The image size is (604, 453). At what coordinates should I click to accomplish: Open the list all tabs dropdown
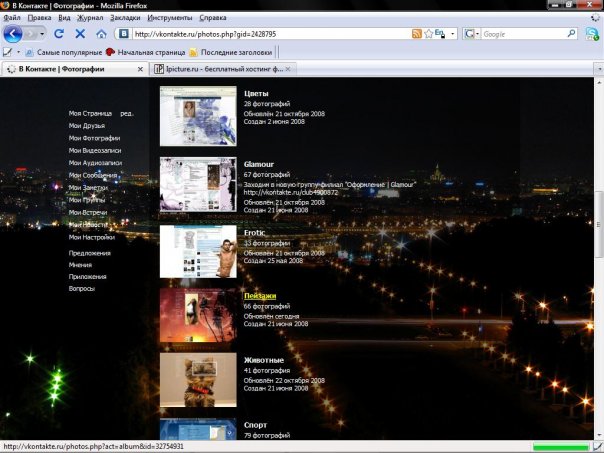(x=599, y=69)
